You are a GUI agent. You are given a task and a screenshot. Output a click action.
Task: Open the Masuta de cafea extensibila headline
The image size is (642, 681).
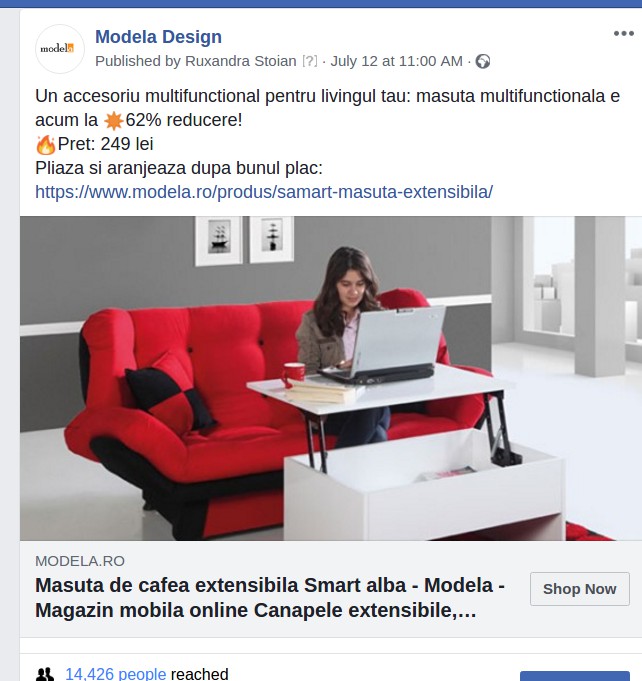pos(270,598)
